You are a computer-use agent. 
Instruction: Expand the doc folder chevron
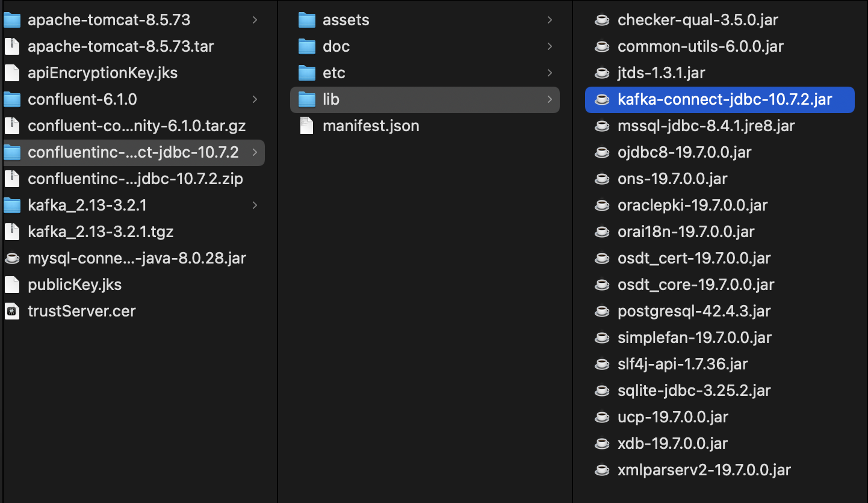550,46
